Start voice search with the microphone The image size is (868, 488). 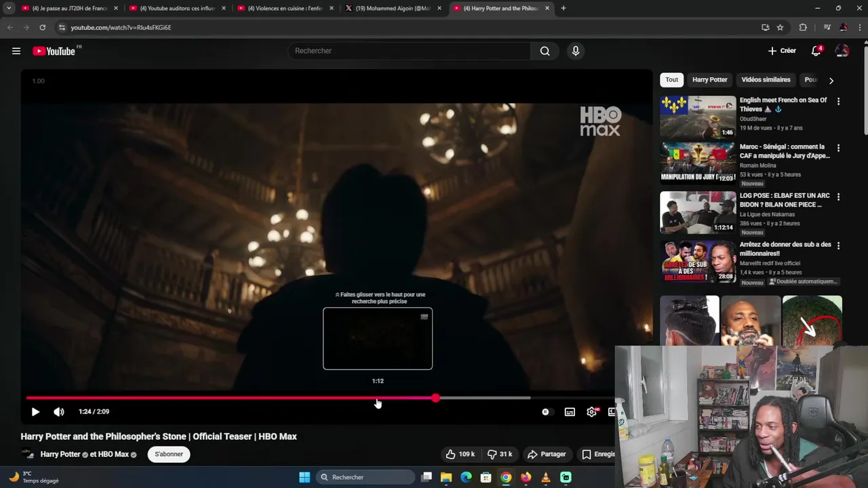[x=576, y=51]
